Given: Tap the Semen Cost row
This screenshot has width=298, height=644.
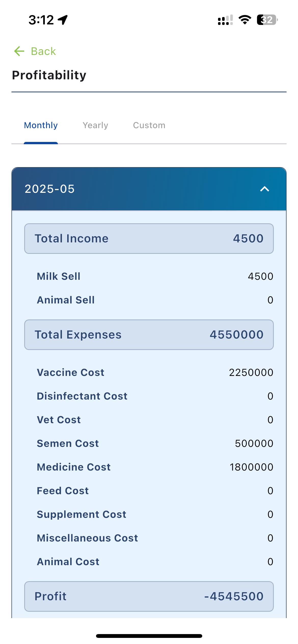Looking at the screenshot, I should click(x=155, y=444).
